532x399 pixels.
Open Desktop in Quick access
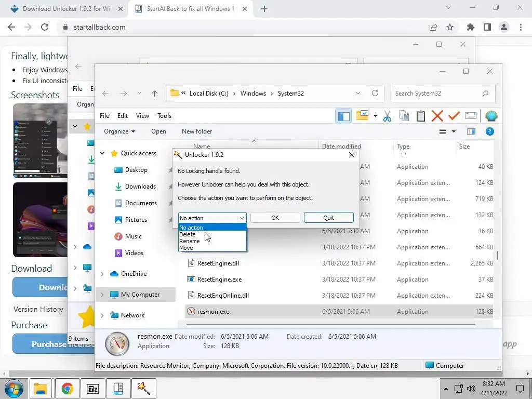(x=136, y=170)
